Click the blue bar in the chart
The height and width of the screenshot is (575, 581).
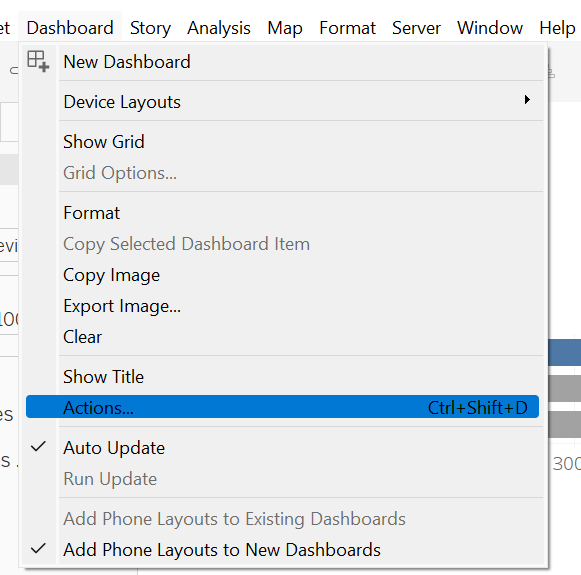point(564,352)
